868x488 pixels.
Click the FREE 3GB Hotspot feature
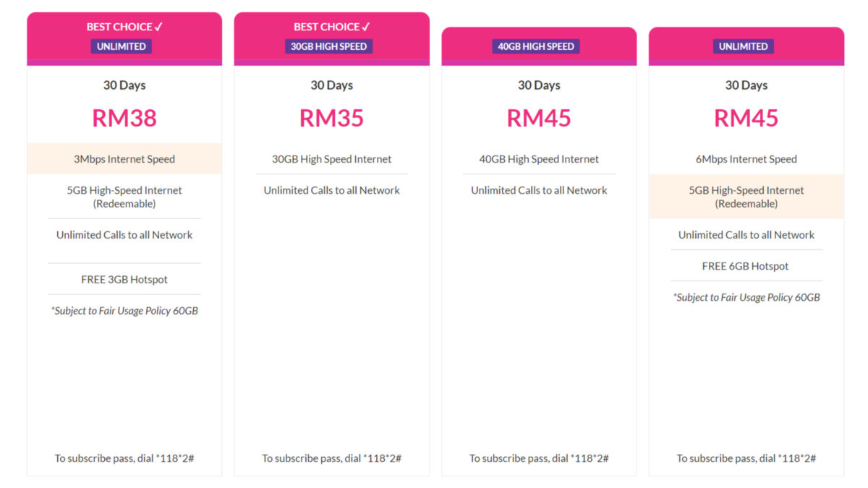(124, 279)
